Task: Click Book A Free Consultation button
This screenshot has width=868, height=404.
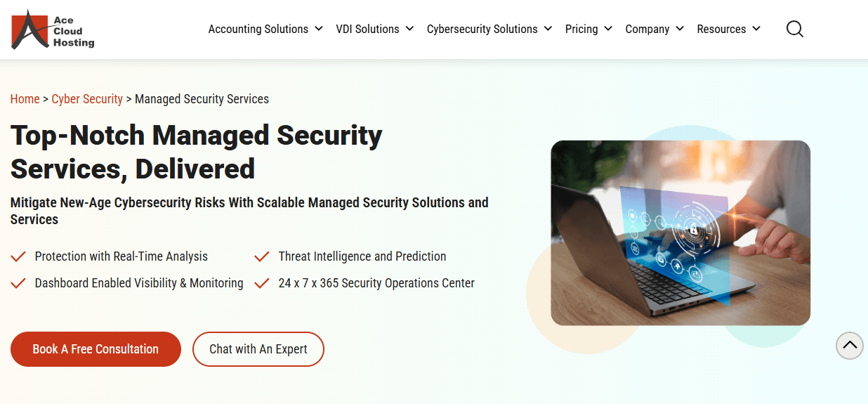Action: pos(96,349)
